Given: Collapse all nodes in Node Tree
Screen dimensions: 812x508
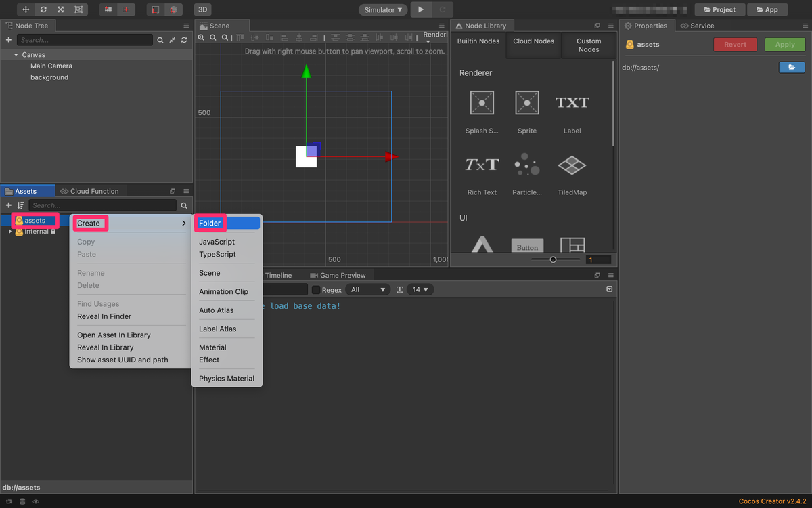Looking at the screenshot, I should pyautogui.click(x=172, y=40).
